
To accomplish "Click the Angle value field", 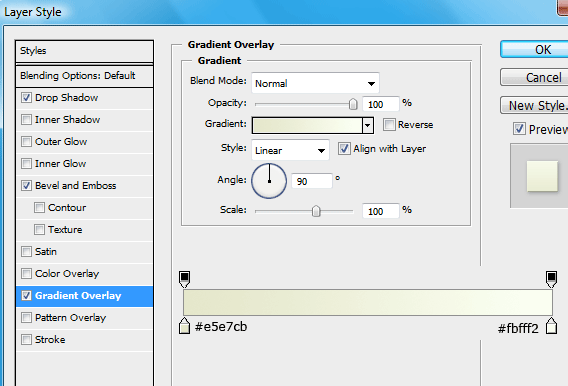I will click(312, 181).
